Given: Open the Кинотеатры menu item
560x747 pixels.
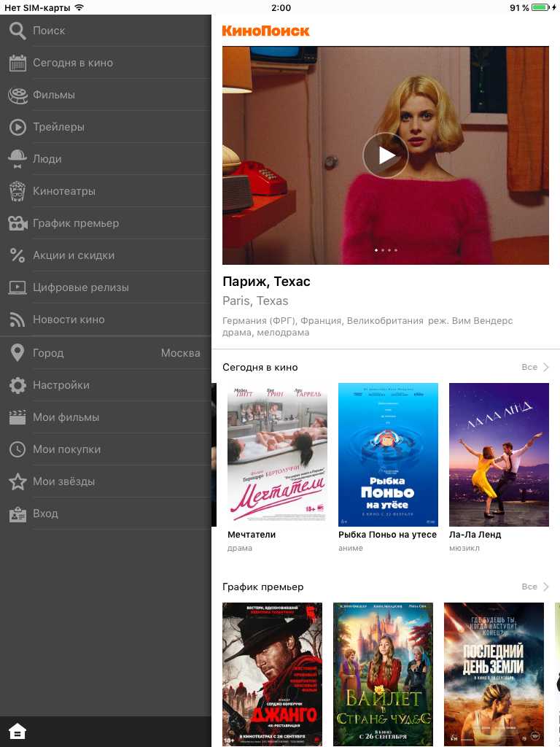Looking at the screenshot, I should tap(105, 191).
